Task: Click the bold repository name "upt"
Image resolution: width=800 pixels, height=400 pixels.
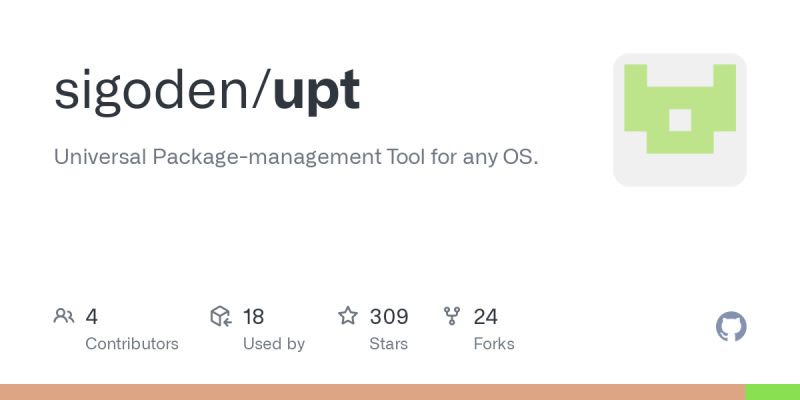Action: [316, 90]
